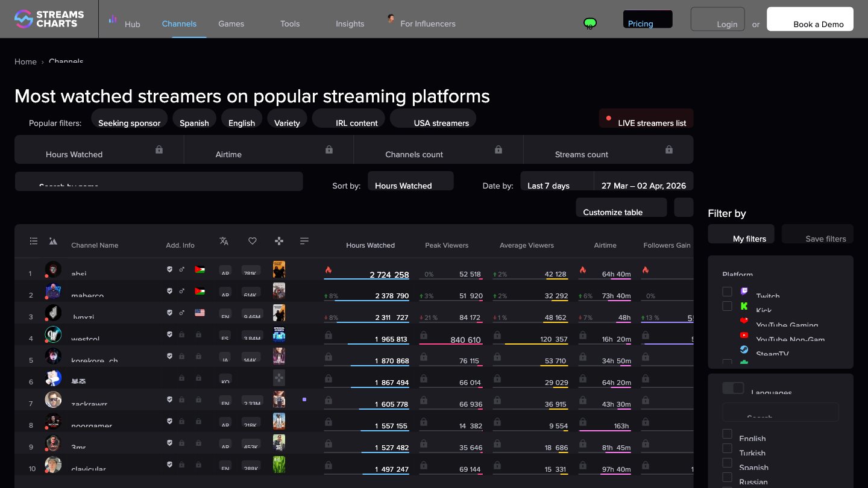Click the list rank icon in table header
This screenshot has height=488, width=868.
tap(34, 241)
